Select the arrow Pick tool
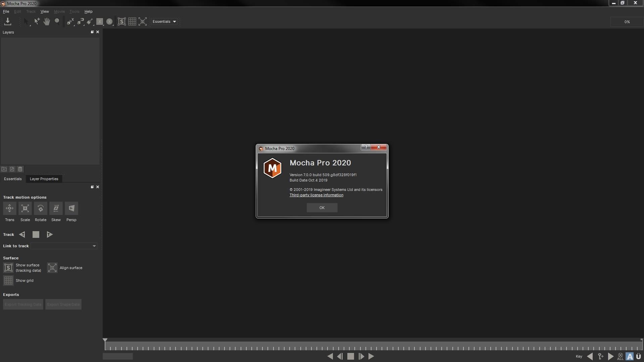This screenshot has width=644, height=362. tap(27, 21)
